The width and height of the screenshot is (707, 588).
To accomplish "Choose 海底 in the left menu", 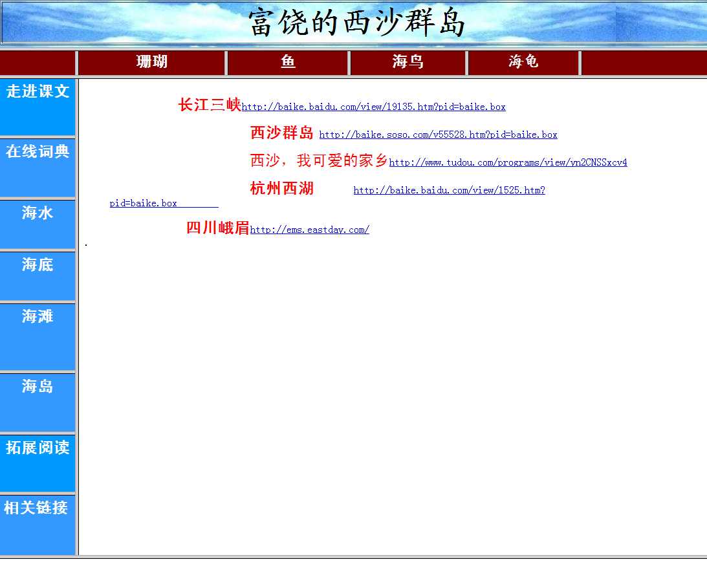I will (38, 265).
